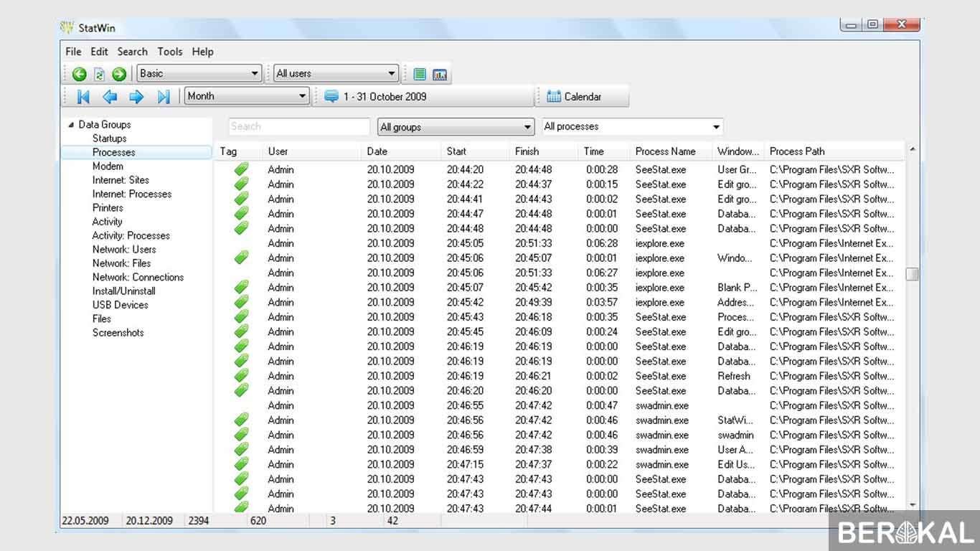The width and height of the screenshot is (980, 551).
Task: Open the Tools menu
Action: pos(170,52)
